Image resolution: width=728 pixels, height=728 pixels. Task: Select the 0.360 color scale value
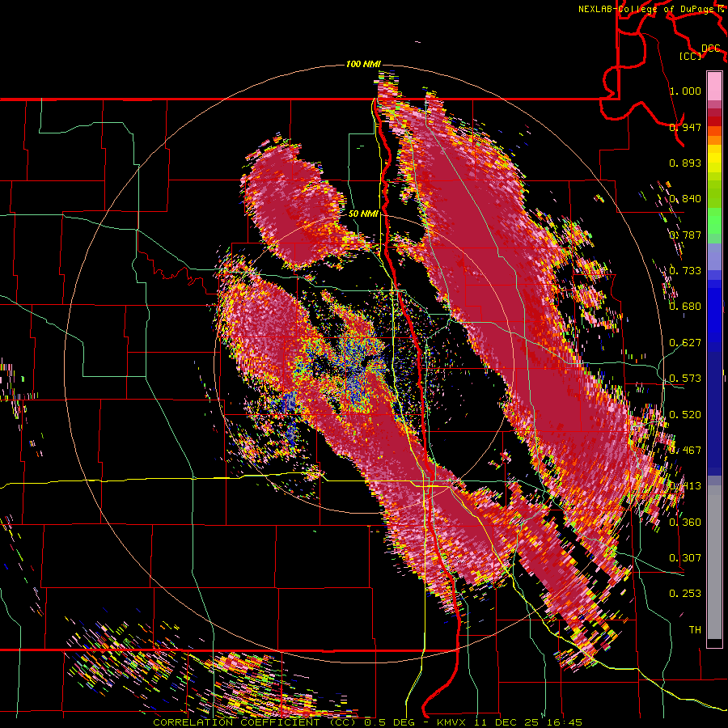tap(685, 523)
